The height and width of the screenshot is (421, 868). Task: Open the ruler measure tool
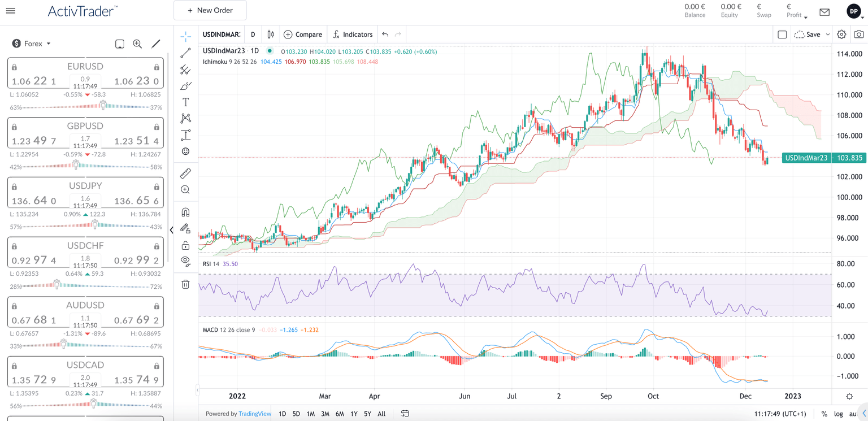[185, 173]
